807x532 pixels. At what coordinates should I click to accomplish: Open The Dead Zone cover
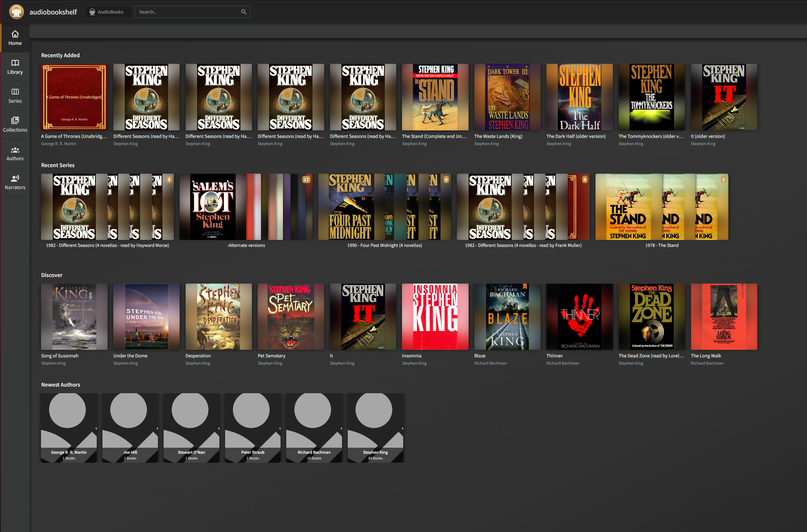tap(652, 316)
